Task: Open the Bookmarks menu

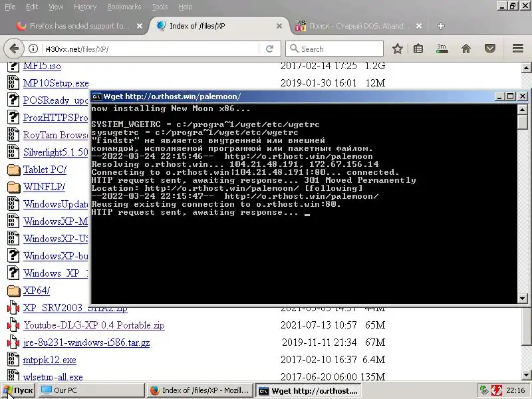Action: point(124,7)
